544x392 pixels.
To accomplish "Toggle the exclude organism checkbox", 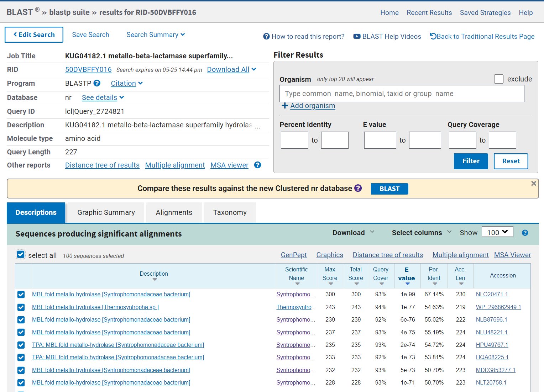I will pos(499,79).
